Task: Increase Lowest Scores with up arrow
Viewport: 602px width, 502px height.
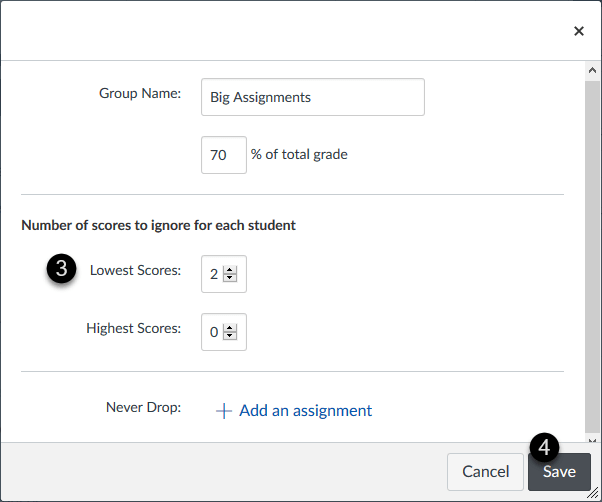Action: coord(230,270)
